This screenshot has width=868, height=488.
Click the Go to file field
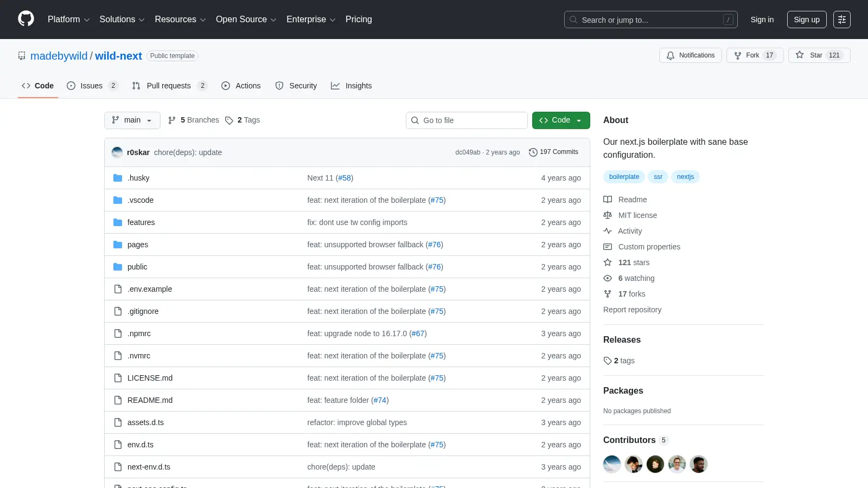[x=467, y=120]
